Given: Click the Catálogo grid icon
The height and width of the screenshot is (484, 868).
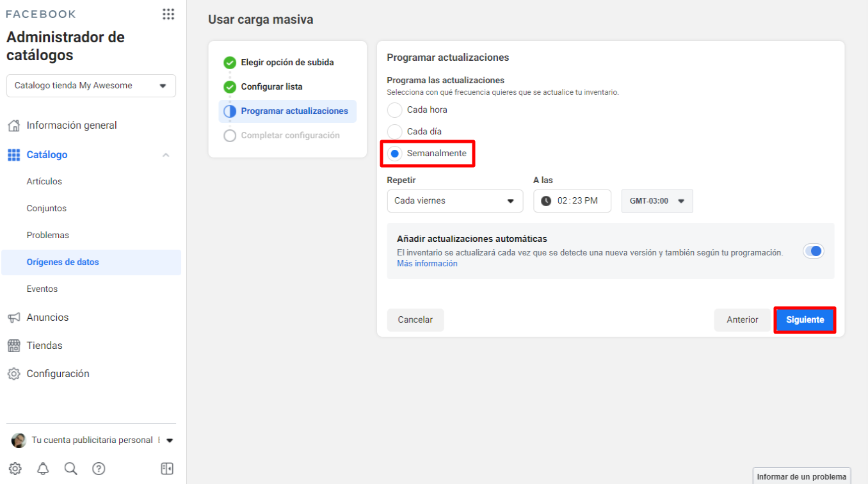Looking at the screenshot, I should pos(13,155).
